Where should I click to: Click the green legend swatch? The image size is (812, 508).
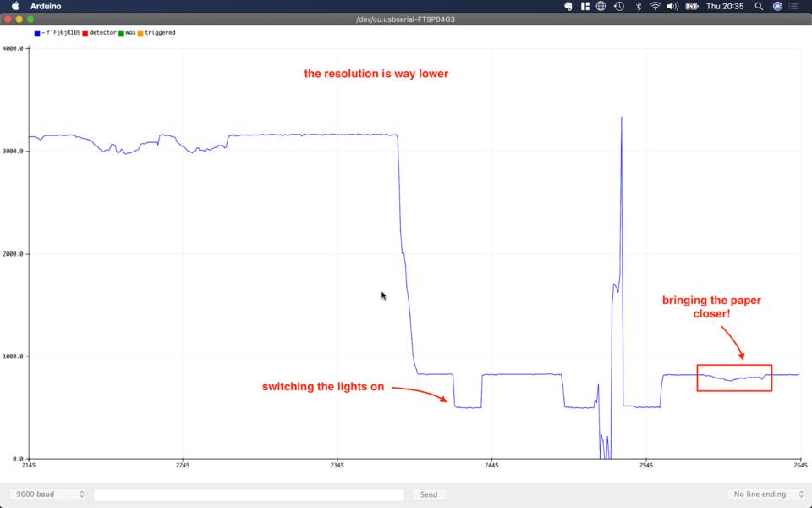point(121,33)
